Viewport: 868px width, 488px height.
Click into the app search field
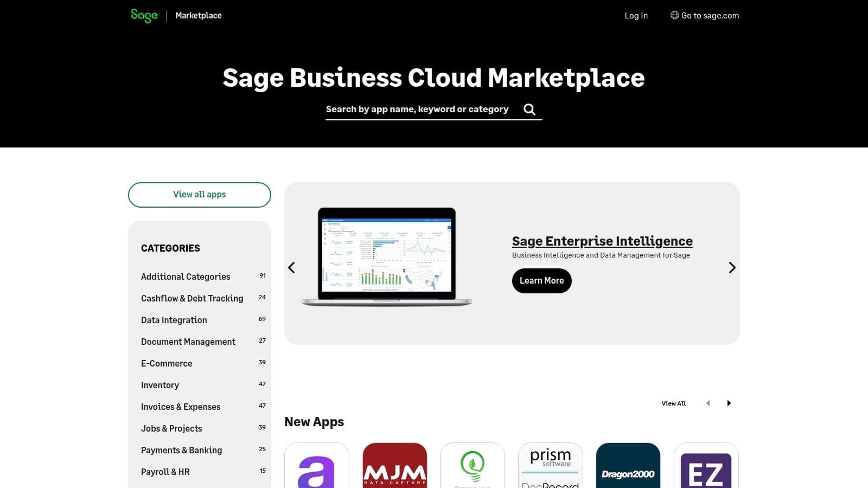coord(417,110)
